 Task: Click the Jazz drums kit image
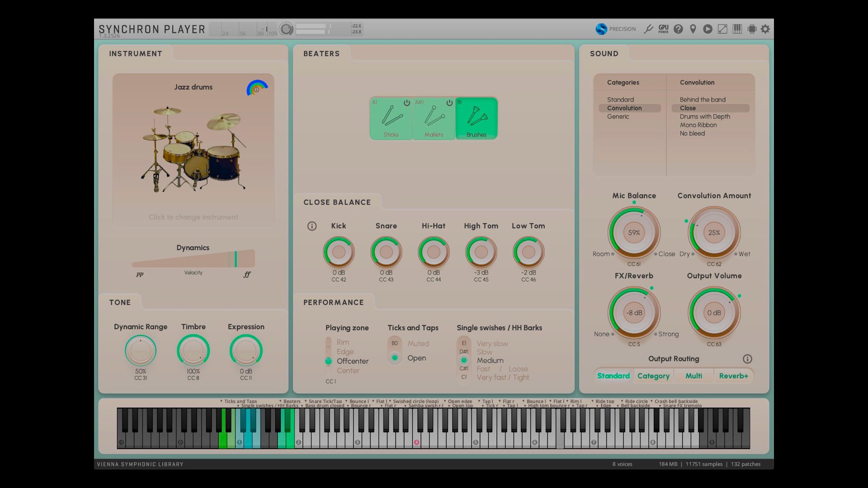(x=193, y=149)
